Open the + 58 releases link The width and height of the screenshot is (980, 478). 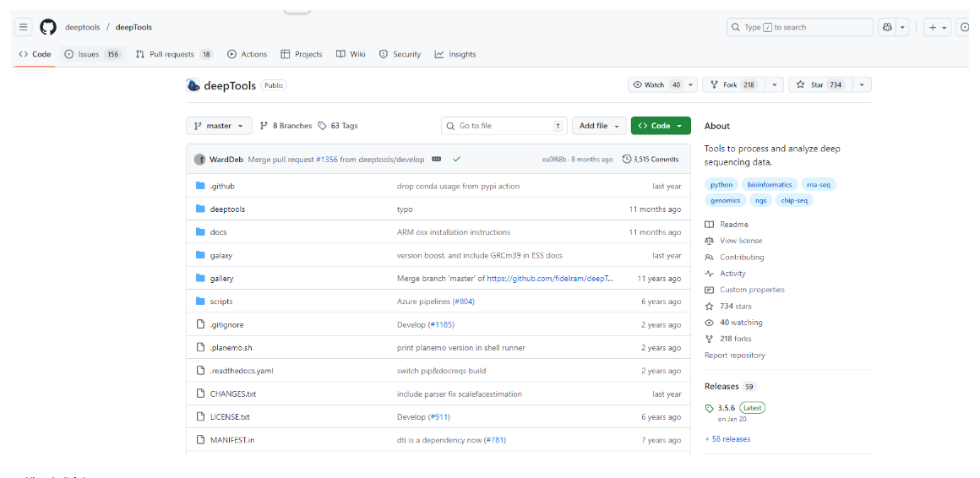tap(727, 439)
